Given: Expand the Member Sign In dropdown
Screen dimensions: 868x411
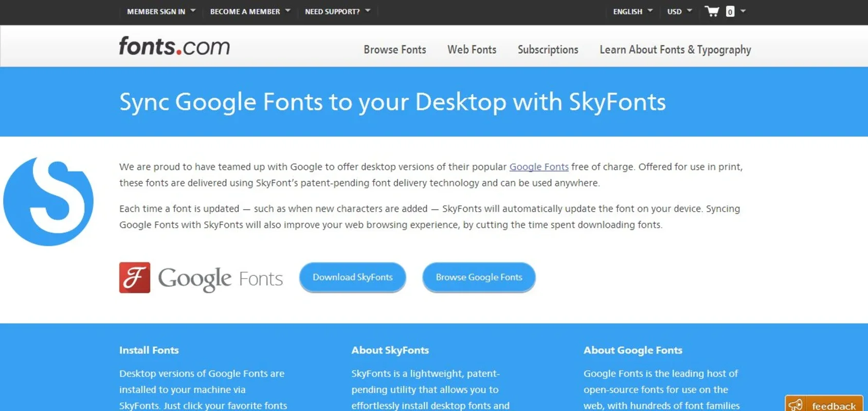Looking at the screenshot, I should pyautogui.click(x=161, y=11).
